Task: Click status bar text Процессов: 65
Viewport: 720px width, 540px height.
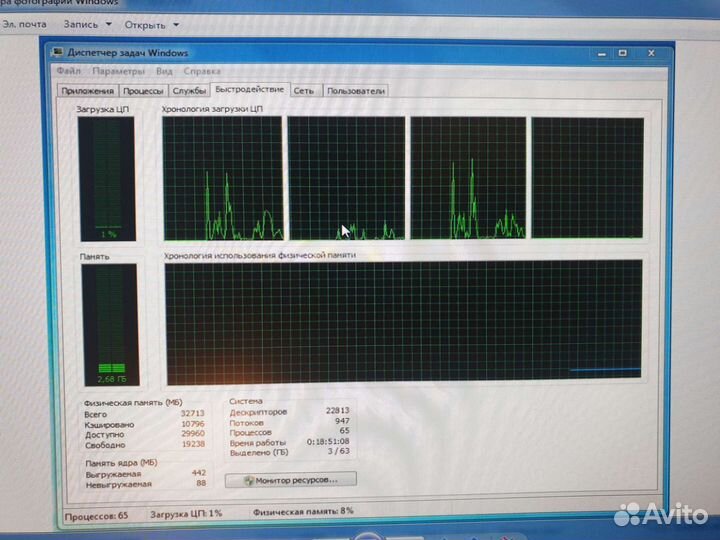Action: 96,516
